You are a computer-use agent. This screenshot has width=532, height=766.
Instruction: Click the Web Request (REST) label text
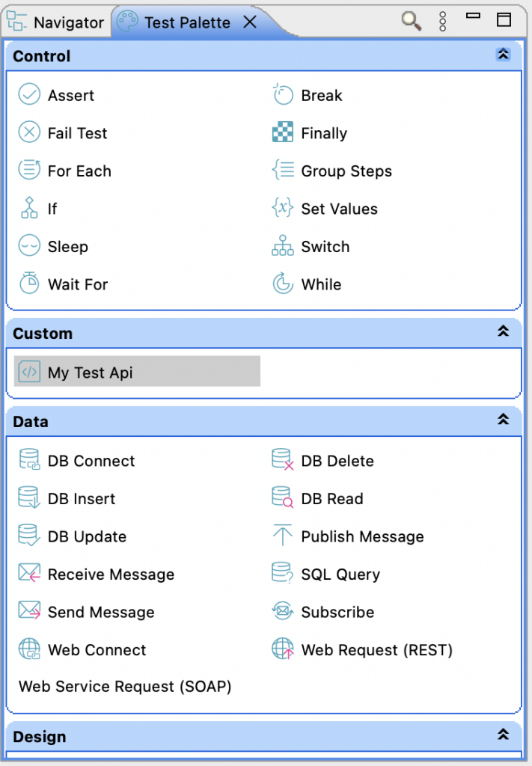[376, 650]
